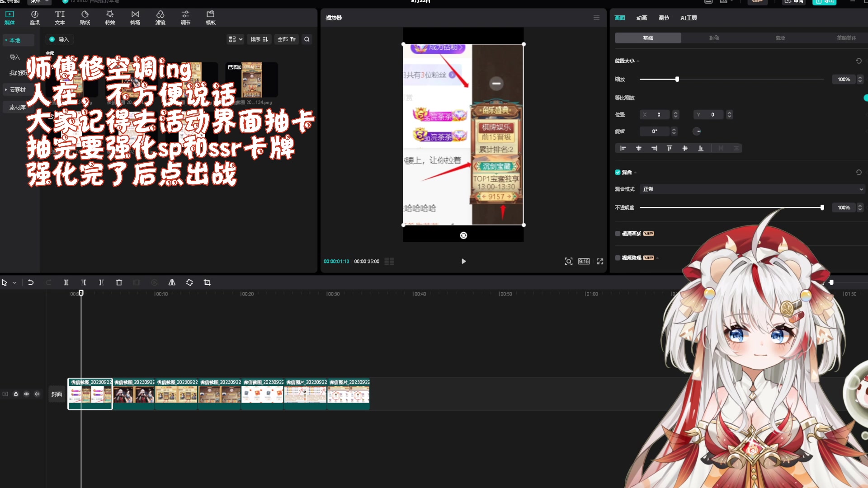Viewport: 868px width, 488px height.
Task: Open the 文本 text panel
Action: pyautogui.click(x=60, y=18)
